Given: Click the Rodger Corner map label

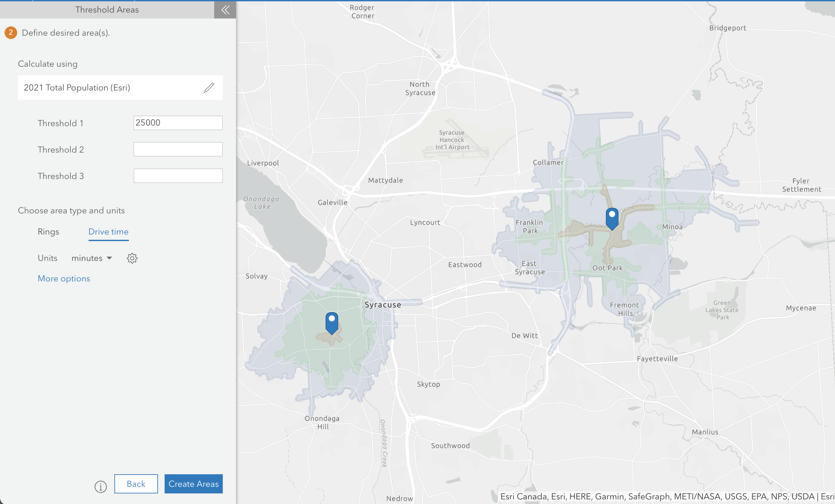Looking at the screenshot, I should [x=362, y=12].
